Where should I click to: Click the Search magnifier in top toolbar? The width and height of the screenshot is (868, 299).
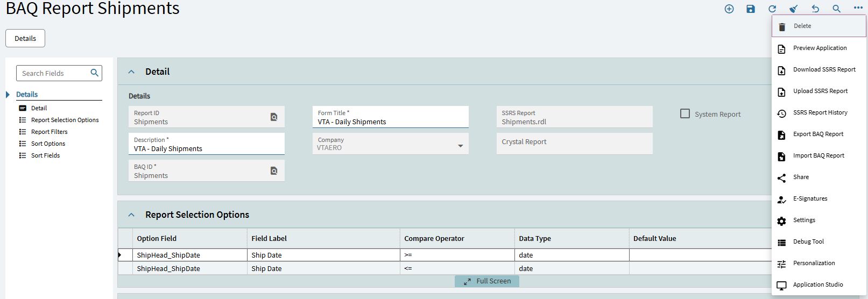[x=837, y=9]
